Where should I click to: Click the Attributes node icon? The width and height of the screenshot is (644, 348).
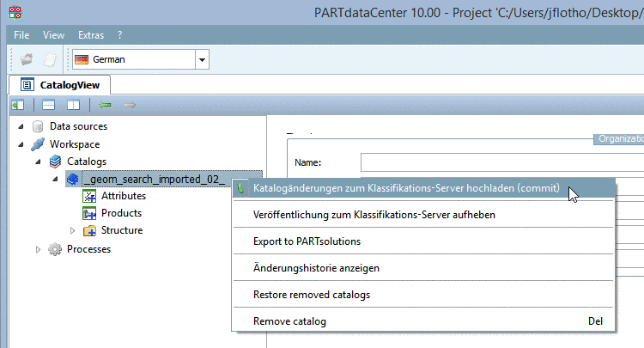pyautogui.click(x=89, y=196)
